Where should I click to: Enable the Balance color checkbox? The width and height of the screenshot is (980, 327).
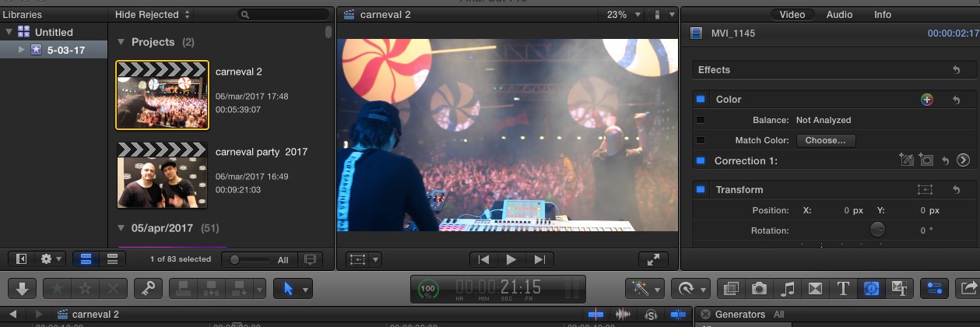coord(700,120)
